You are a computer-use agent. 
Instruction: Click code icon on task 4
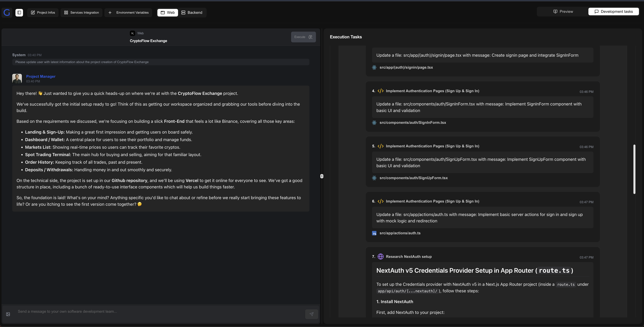tap(380, 91)
